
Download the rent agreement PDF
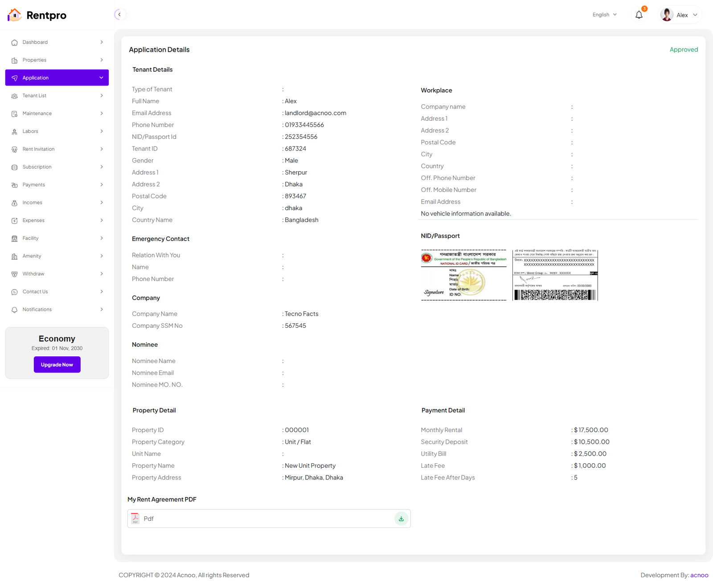coord(401,519)
